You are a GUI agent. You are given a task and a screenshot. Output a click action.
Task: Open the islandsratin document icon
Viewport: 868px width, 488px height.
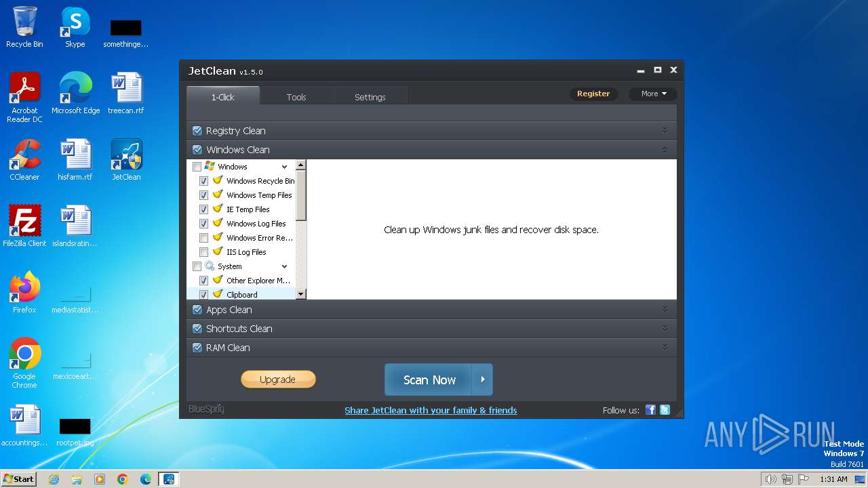[x=75, y=226]
